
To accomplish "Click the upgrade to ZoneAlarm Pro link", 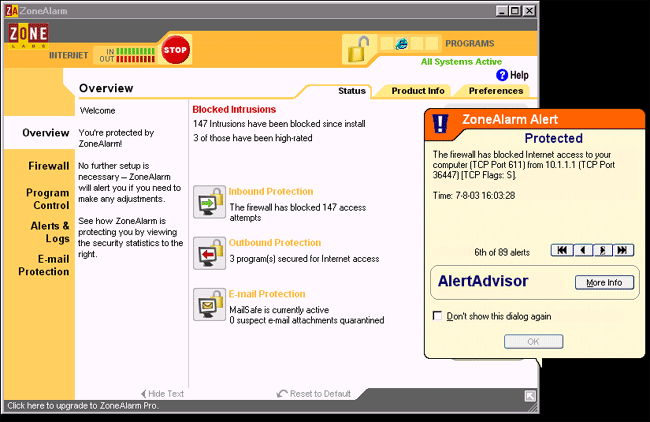I will pyautogui.click(x=82, y=406).
